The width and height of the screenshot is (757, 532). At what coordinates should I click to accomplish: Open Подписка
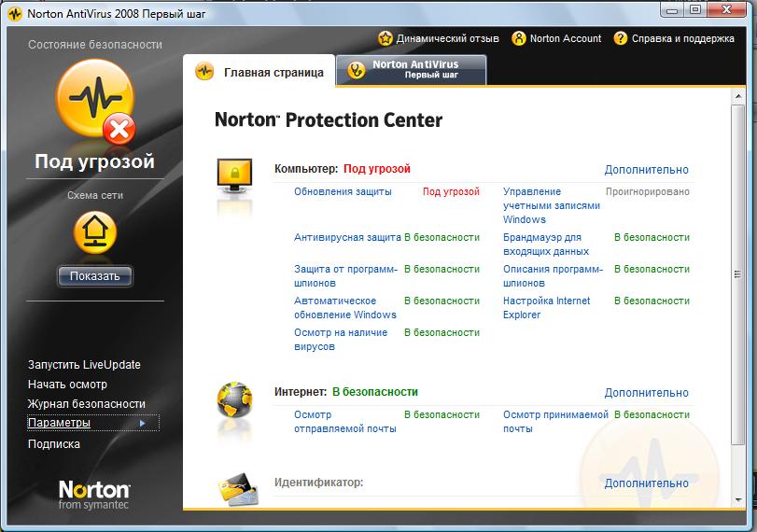point(54,444)
